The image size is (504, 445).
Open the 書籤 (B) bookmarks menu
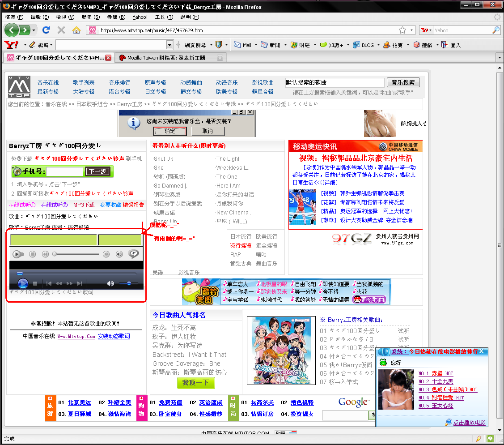tap(116, 17)
